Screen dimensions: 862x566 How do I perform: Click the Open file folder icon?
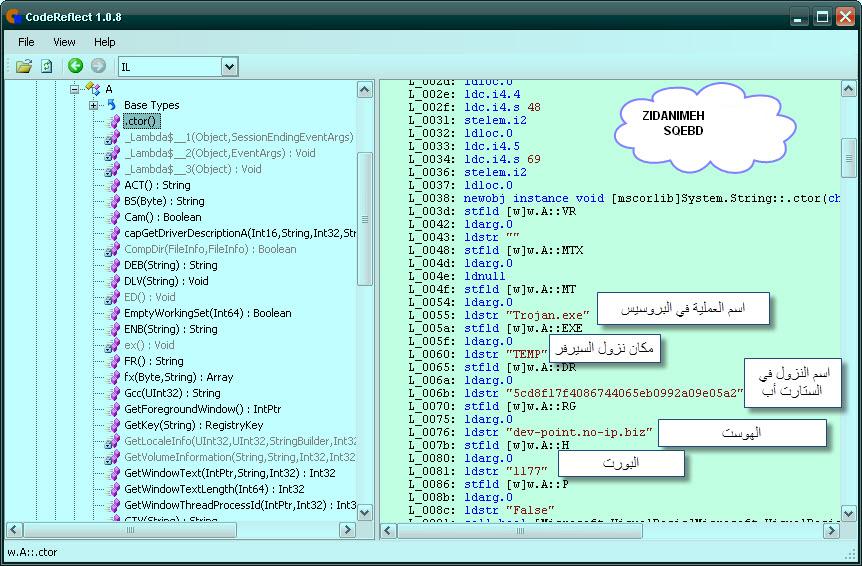coord(24,67)
